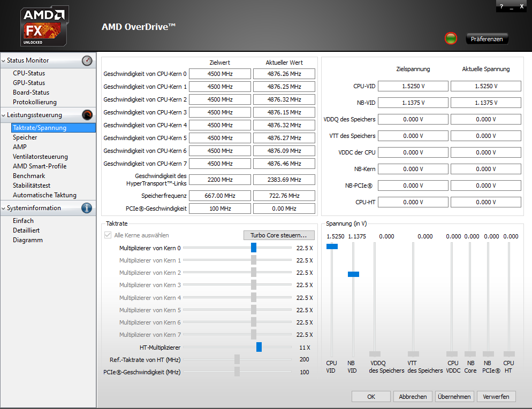Image resolution: width=532 pixels, height=409 pixels.
Task: Open Speicher settings page
Action: (x=25, y=137)
